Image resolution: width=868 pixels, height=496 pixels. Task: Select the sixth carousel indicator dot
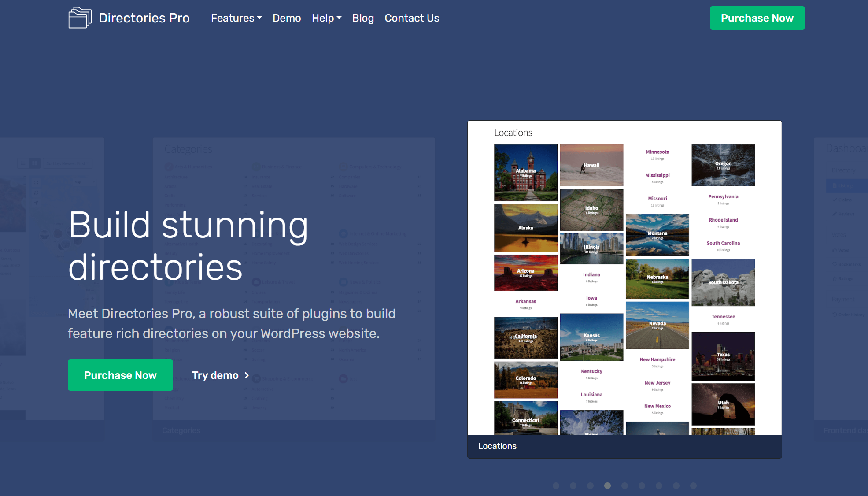642,485
